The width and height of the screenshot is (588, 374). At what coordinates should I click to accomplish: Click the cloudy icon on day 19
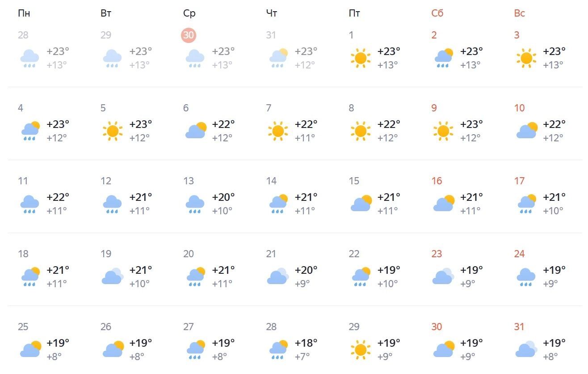[x=112, y=276]
